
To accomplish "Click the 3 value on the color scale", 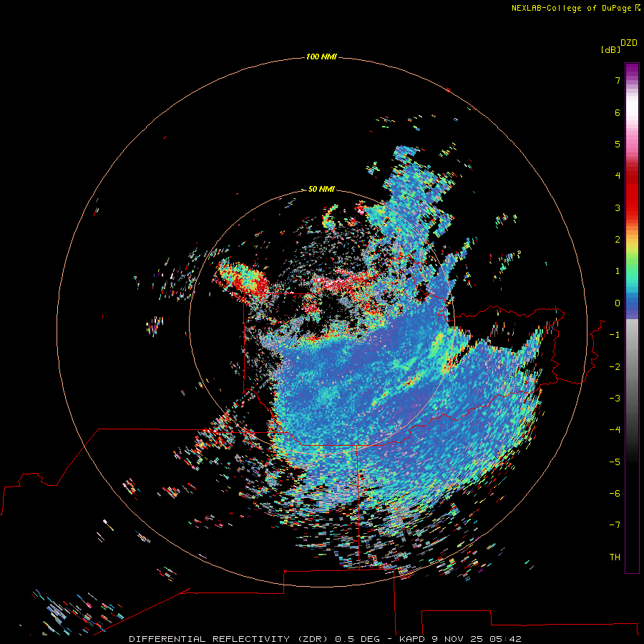I will click(618, 208).
